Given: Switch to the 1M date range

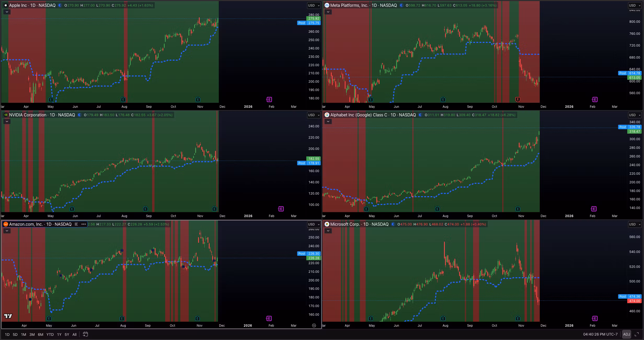Looking at the screenshot, I should (x=24, y=334).
